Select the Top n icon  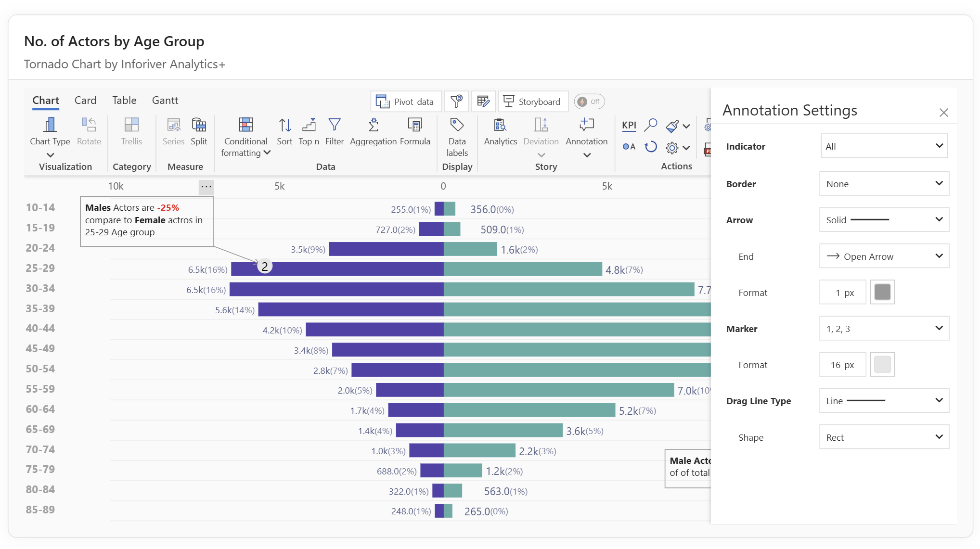pyautogui.click(x=309, y=126)
